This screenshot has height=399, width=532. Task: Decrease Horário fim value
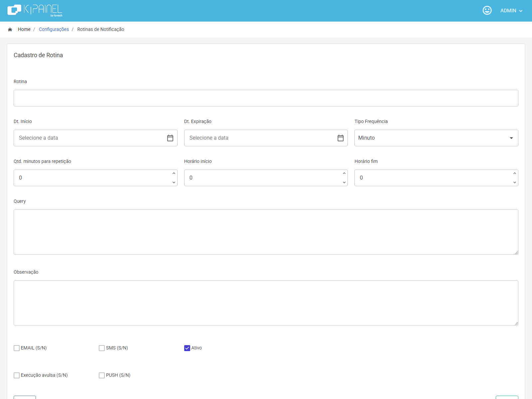515,182
